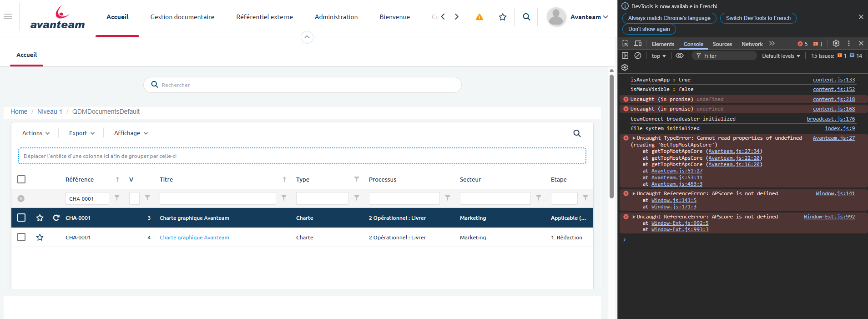Image resolution: width=868 pixels, height=319 pixels.
Task: Switch to the DevTools Network tab
Action: [752, 44]
